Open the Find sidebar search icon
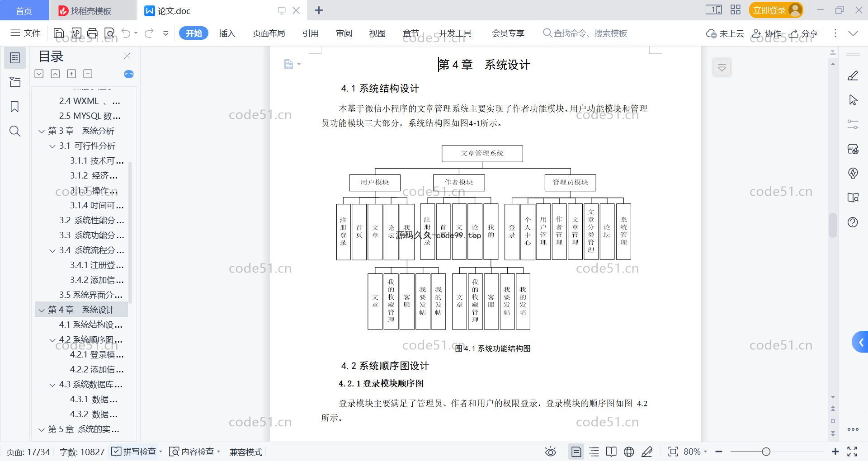Viewport: 868px width, 461px height. (x=15, y=131)
